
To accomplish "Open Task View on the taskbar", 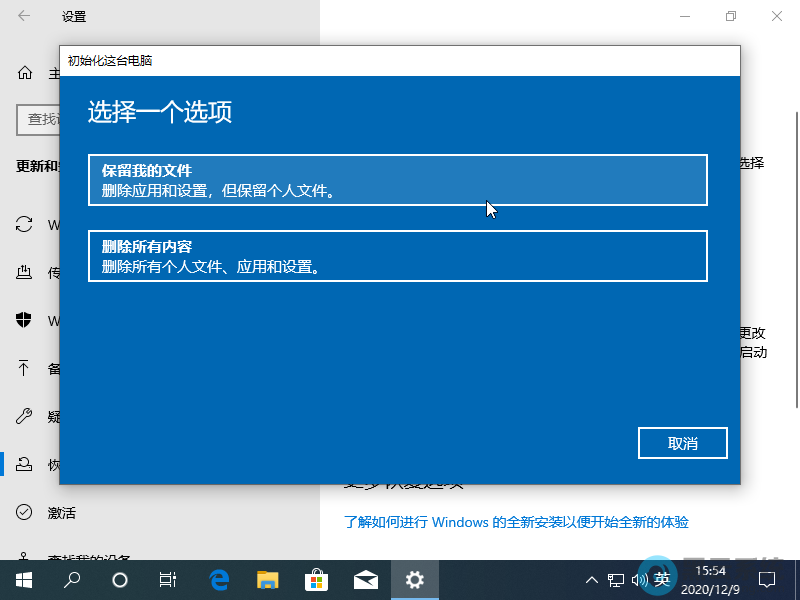I will [x=167, y=579].
